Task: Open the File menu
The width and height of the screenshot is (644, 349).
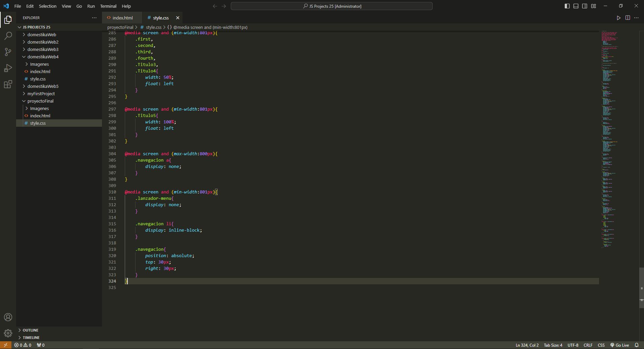Action: coord(18,6)
